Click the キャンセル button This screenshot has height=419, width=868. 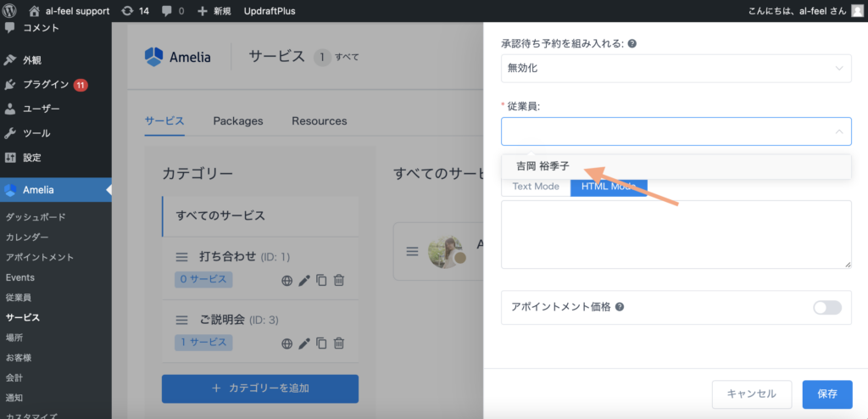point(751,394)
